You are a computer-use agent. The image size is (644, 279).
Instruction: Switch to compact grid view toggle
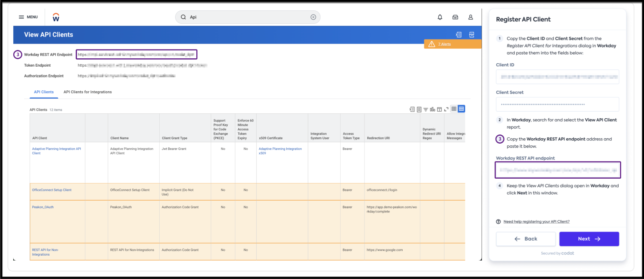[x=454, y=109]
